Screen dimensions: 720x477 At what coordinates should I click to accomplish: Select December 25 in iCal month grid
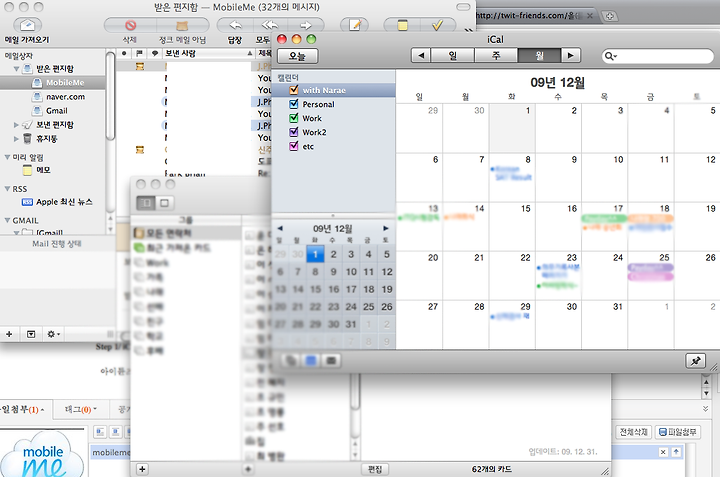click(651, 275)
